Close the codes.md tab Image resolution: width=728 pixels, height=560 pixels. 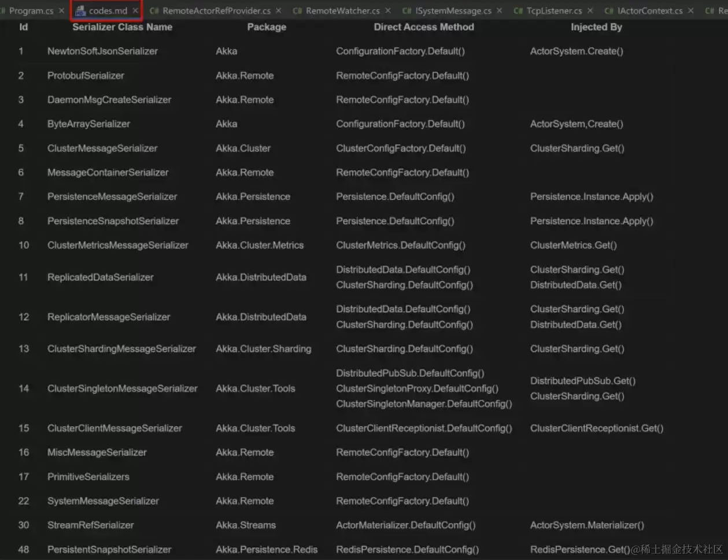[x=135, y=11]
